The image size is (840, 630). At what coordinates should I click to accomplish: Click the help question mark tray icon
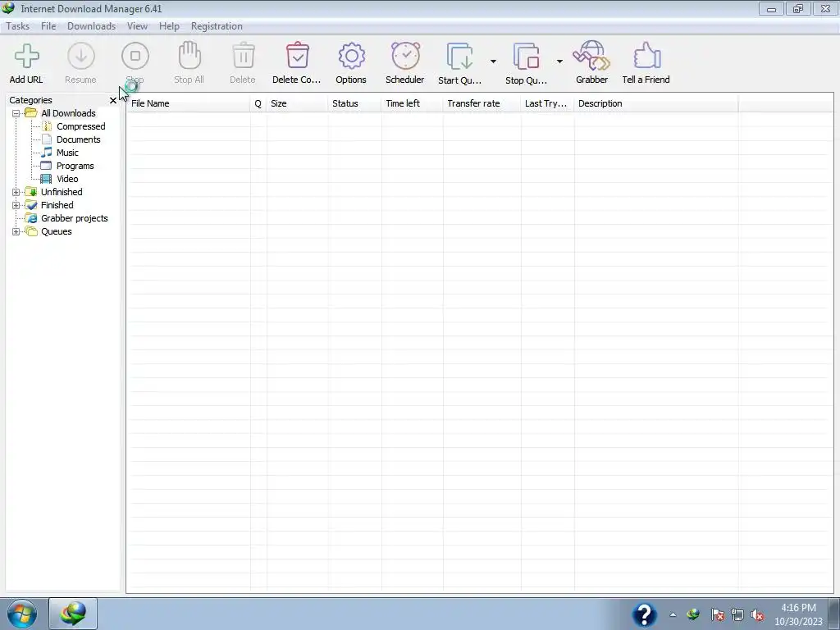[x=645, y=615]
